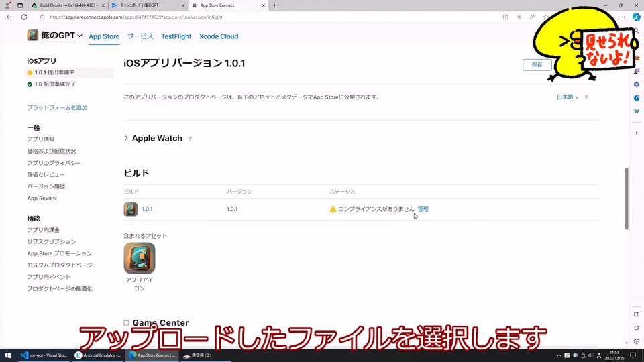The width and height of the screenshot is (644, 362).
Task: Switch to my-gpt Visual Studio Code in taskbar
Action: (44, 355)
